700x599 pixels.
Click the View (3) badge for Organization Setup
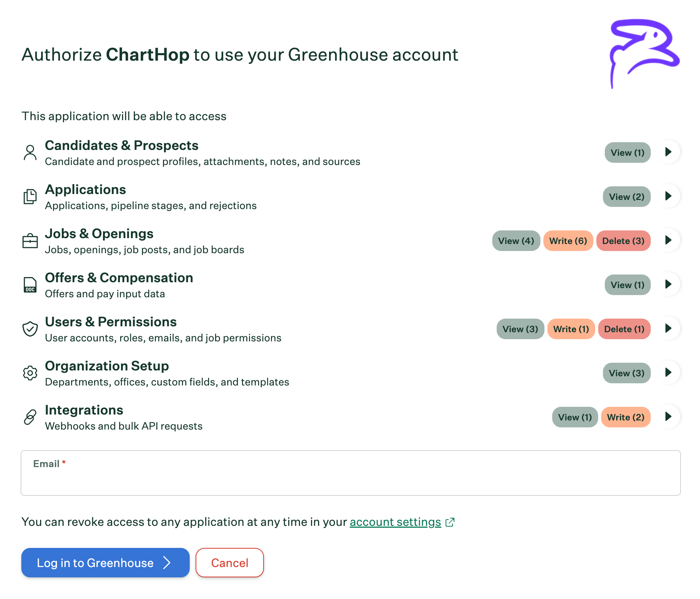[x=627, y=373]
